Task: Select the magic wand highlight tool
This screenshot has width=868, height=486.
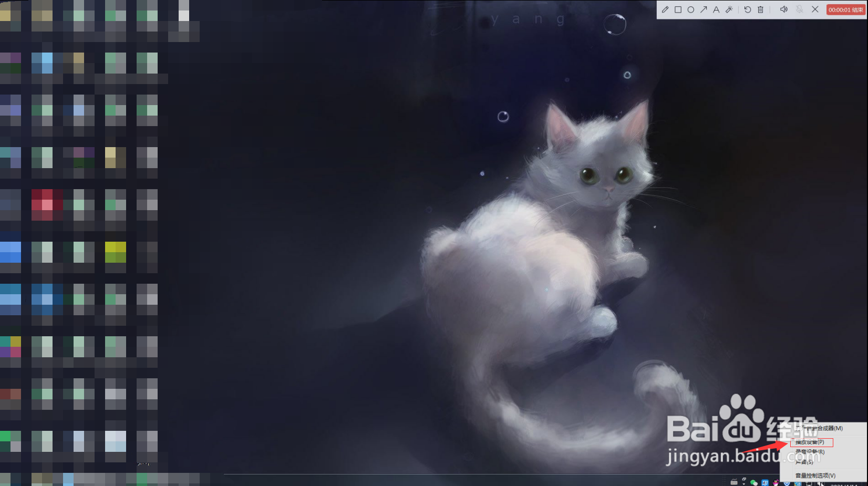Action: pyautogui.click(x=729, y=9)
